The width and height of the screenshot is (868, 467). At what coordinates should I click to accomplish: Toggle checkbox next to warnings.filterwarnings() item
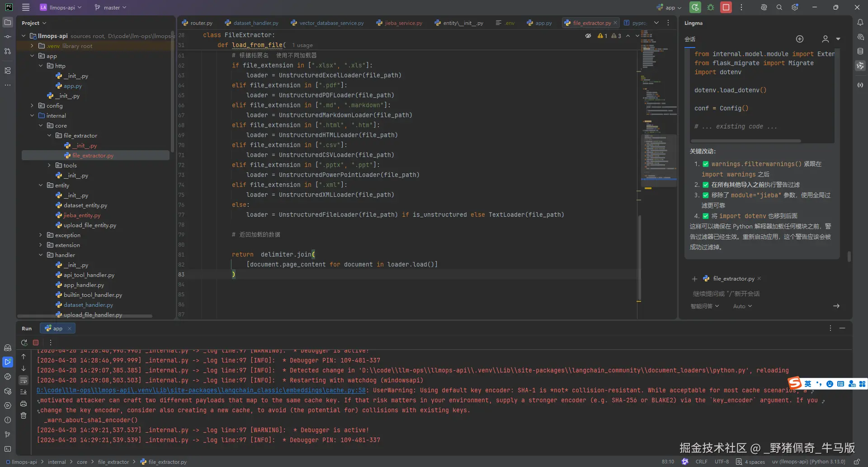705,164
